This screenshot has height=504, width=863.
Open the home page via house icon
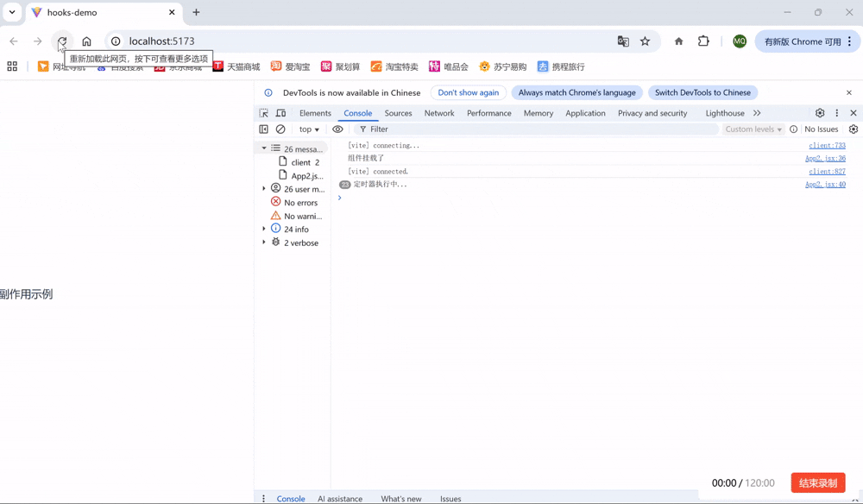[x=86, y=41]
